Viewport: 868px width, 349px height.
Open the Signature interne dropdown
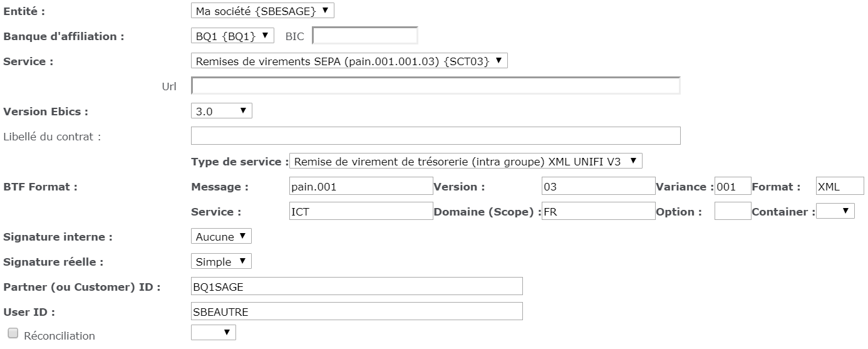pyautogui.click(x=221, y=236)
